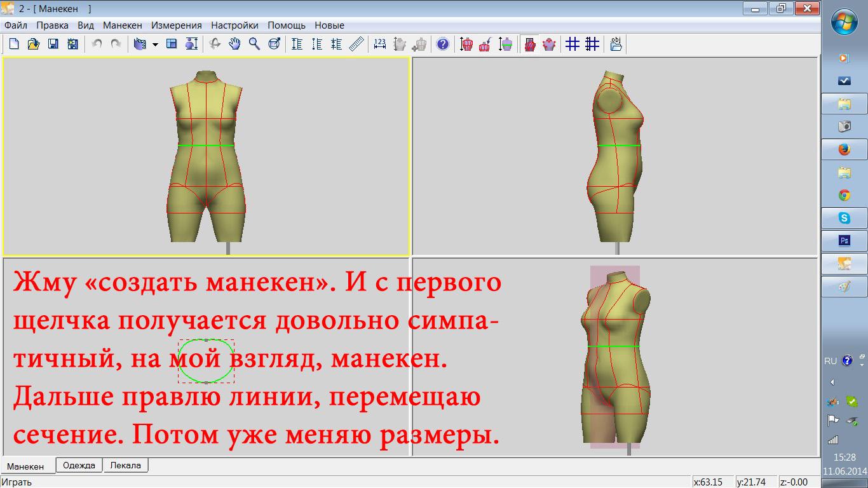Click the first vertical ruler measurement icon

(x=297, y=44)
